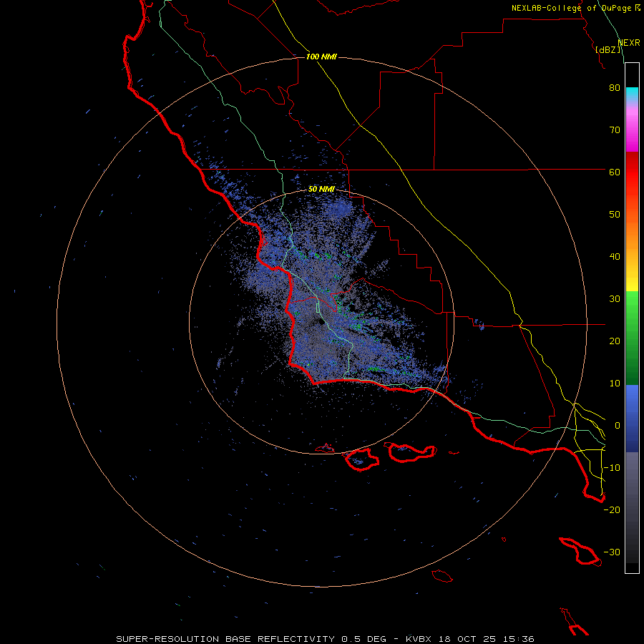Click the 70 dBZ scale value
Viewport: 644px width, 644px height.
point(615,130)
